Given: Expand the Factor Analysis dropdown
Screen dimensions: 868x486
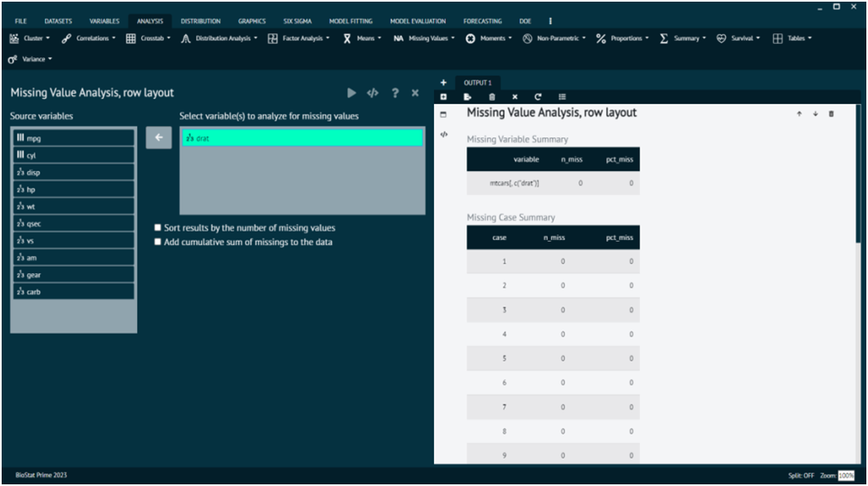Looking at the screenshot, I should tap(299, 38).
